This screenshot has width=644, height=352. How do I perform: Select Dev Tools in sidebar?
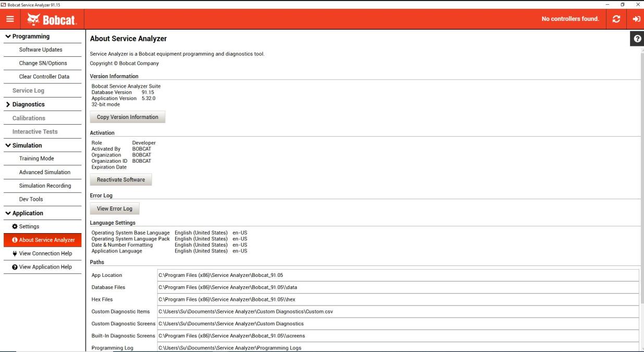click(x=31, y=199)
